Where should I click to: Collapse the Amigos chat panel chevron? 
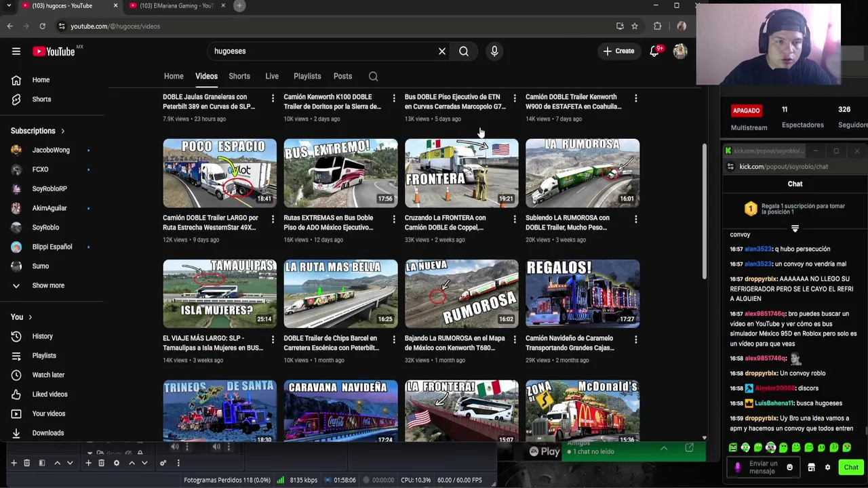tap(664, 448)
